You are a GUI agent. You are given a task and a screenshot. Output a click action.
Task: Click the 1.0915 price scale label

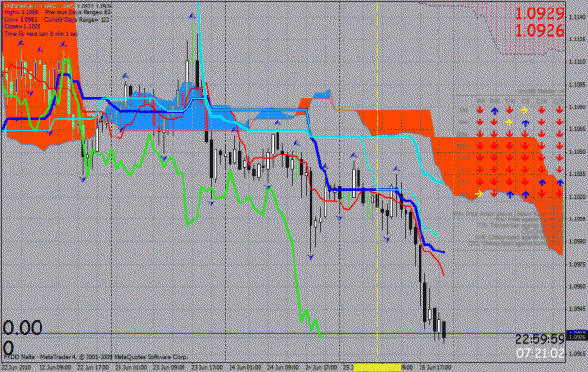coord(578,354)
